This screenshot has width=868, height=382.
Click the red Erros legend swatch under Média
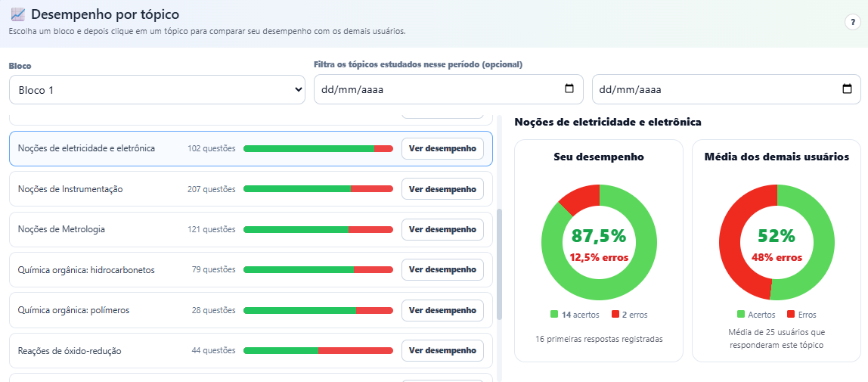[791, 315]
